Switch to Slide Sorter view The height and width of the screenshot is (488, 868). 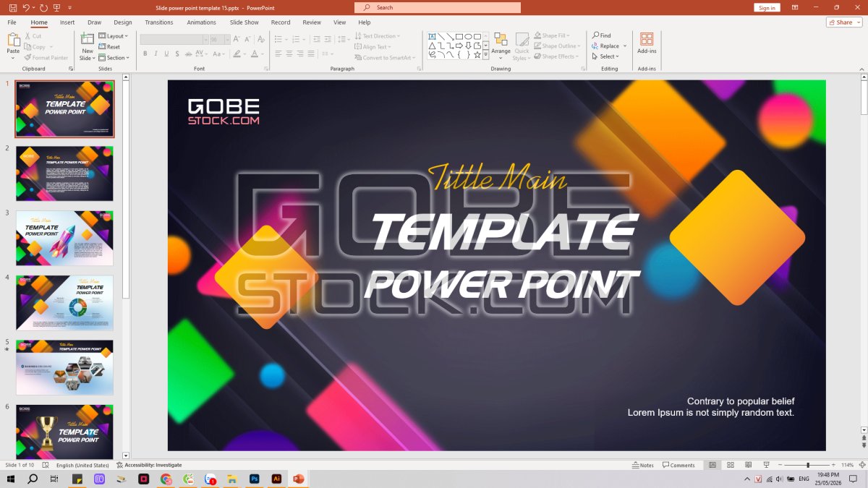730,465
